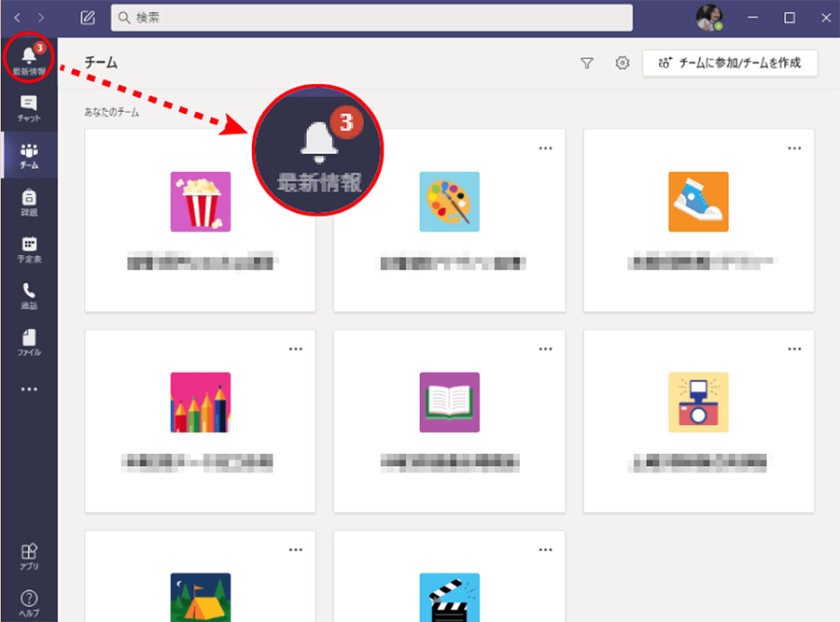840x622 pixels.
Task: Open the open book team tile
Action: click(x=450, y=421)
